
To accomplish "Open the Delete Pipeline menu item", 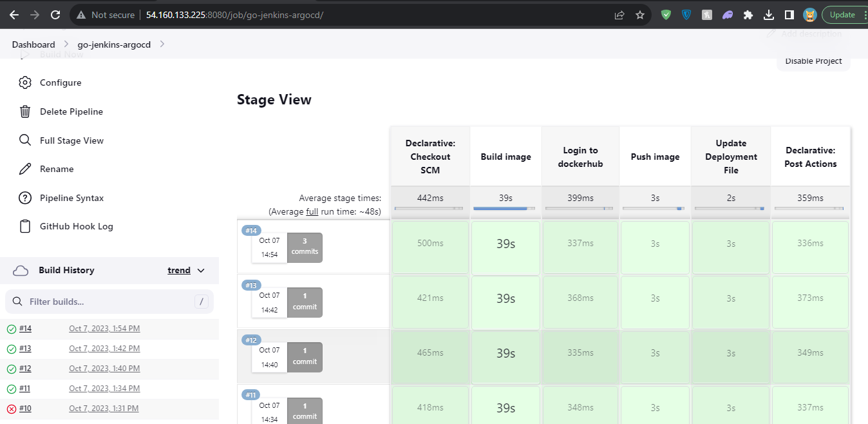I will (71, 111).
